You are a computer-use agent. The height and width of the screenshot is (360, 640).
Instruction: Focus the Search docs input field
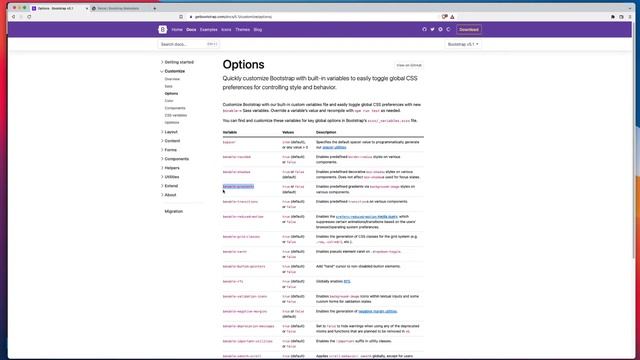(x=189, y=44)
